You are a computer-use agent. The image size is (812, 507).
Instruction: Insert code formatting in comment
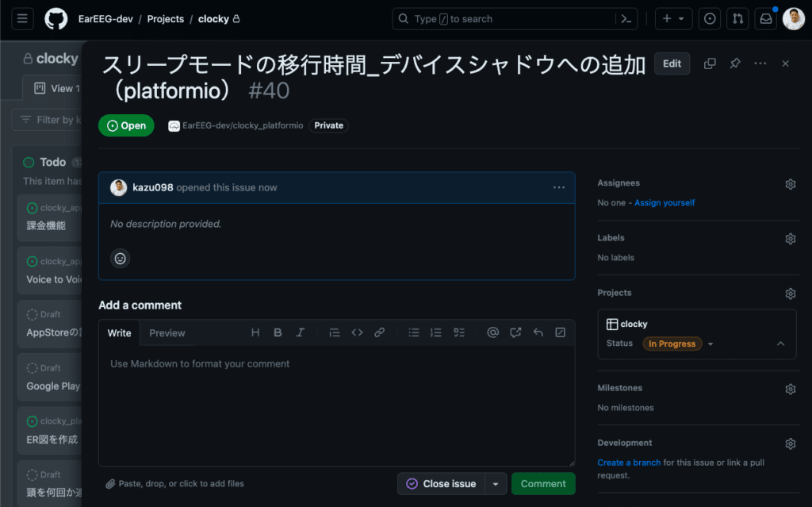(358, 332)
